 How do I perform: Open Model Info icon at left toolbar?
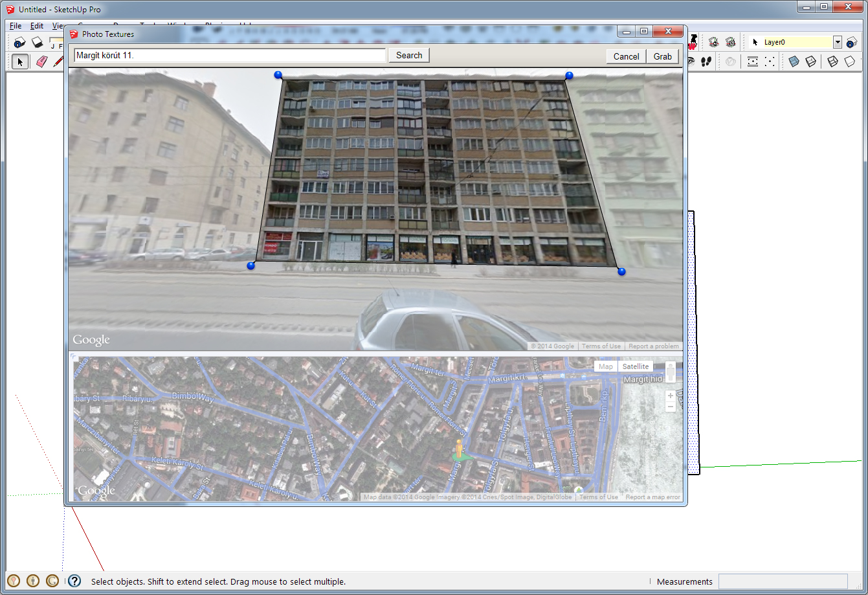[20, 42]
